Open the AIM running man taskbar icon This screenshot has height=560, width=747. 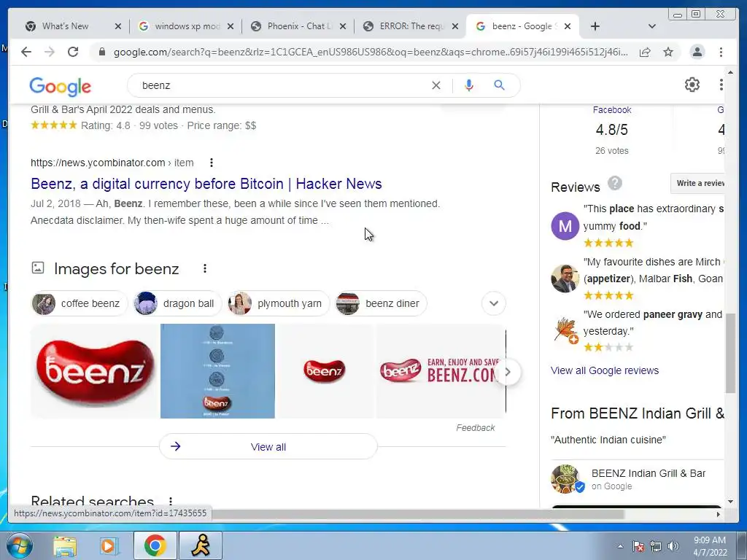click(x=201, y=545)
